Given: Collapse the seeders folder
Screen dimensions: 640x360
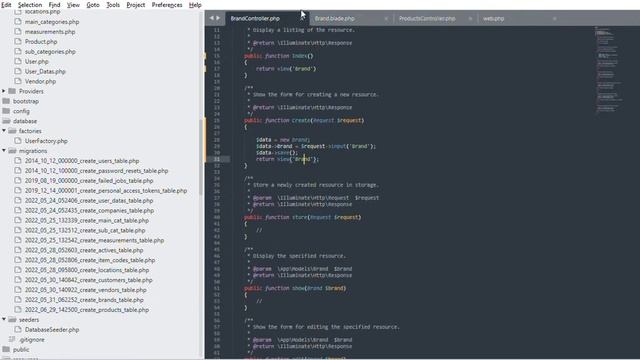Looking at the screenshot, I should pyautogui.click(x=4, y=319).
